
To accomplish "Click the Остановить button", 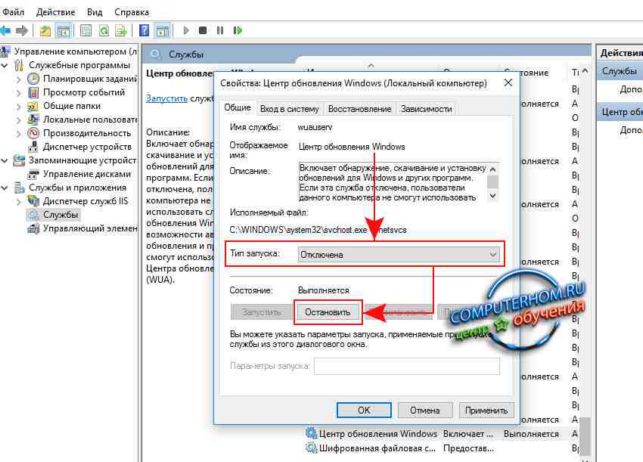I will [x=328, y=312].
